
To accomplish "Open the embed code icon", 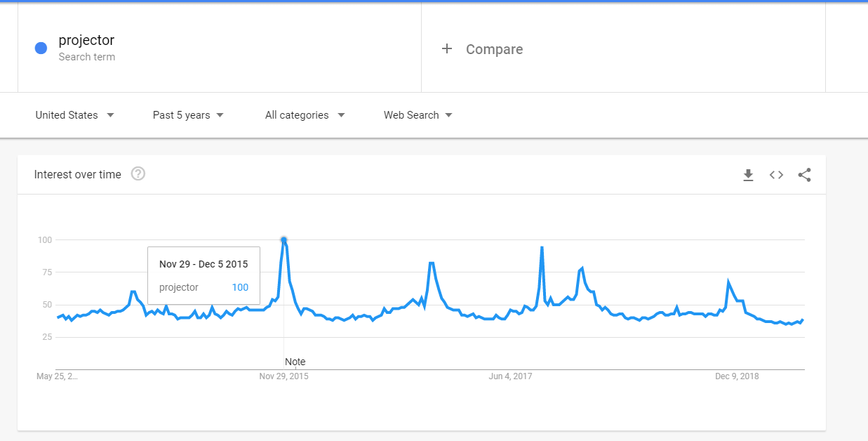I will tap(776, 175).
